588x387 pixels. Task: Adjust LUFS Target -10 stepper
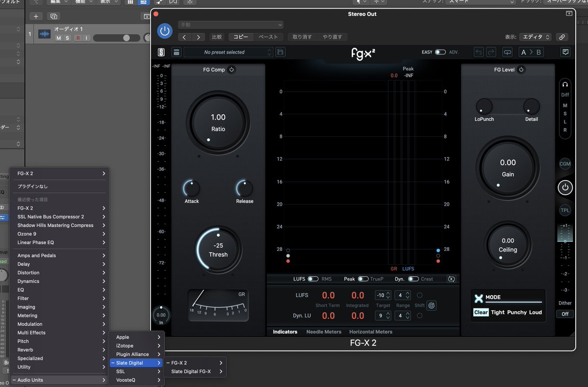[383, 295]
